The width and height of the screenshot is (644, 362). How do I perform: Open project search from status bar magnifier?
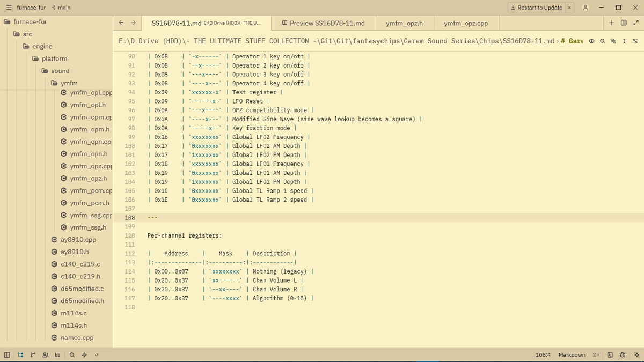[x=72, y=355]
